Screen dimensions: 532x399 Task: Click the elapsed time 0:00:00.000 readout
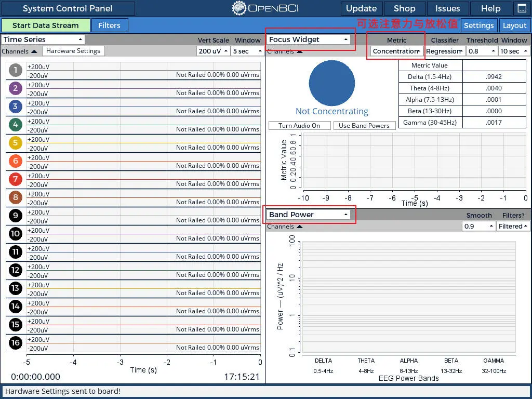[x=36, y=377]
